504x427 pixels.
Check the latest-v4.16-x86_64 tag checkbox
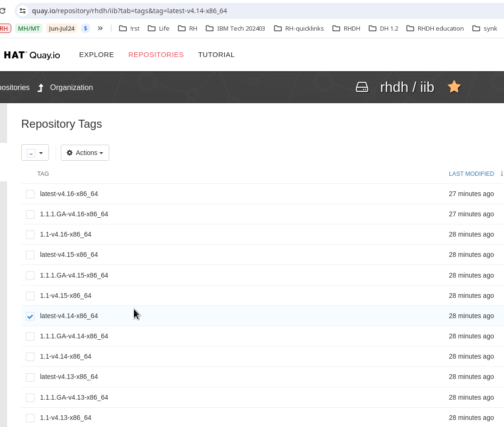[x=30, y=194]
